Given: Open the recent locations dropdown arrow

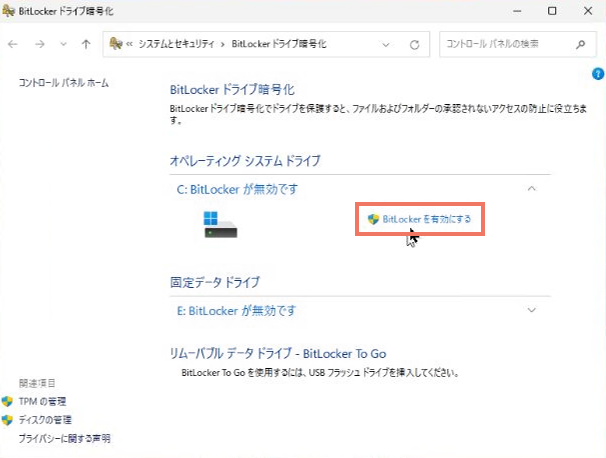Looking at the screenshot, I should (63, 45).
